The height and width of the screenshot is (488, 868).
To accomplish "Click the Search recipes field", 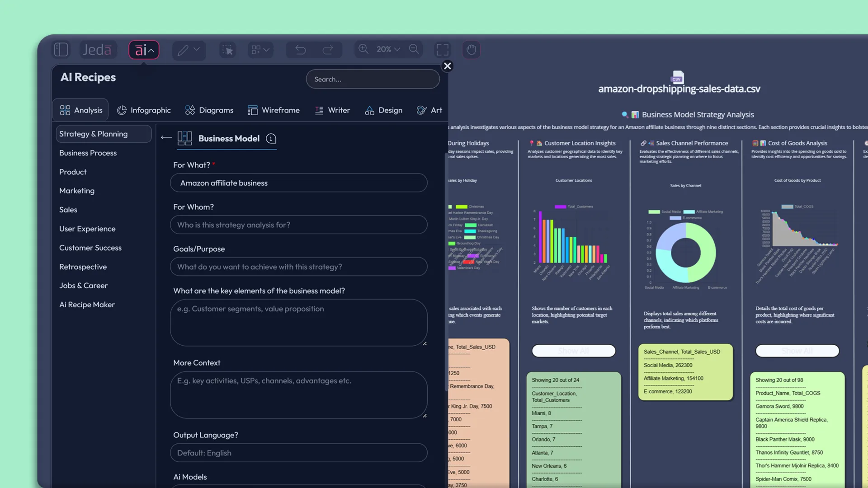I will click(x=373, y=79).
